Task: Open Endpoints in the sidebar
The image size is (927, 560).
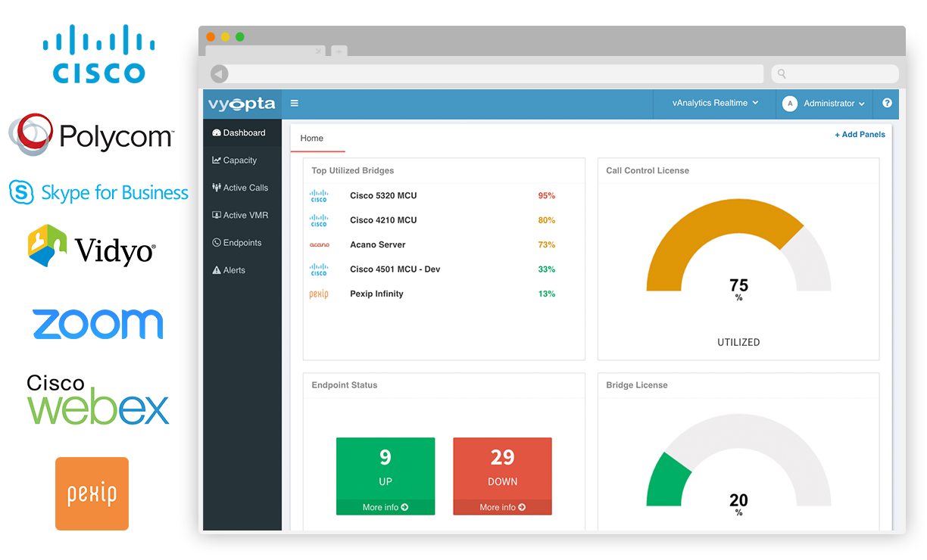Action: (x=242, y=243)
